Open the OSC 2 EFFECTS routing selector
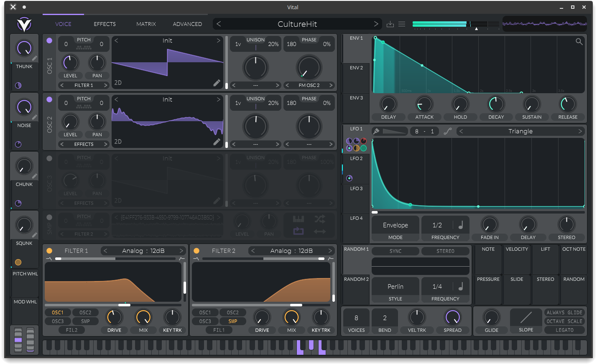 84,144
